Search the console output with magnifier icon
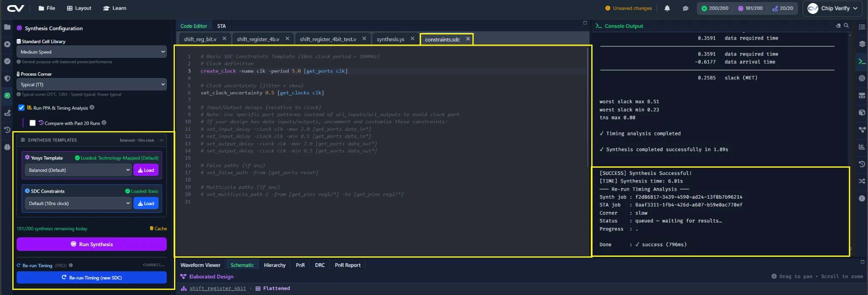The width and height of the screenshot is (868, 295). coord(846,25)
